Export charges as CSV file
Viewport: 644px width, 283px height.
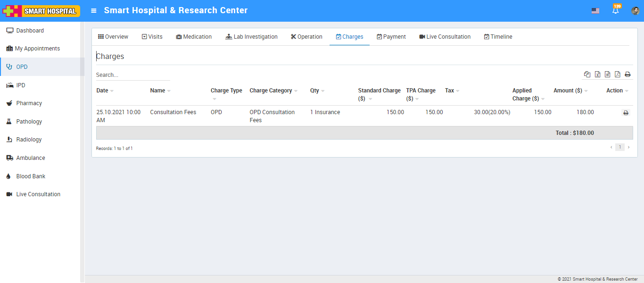(607, 75)
